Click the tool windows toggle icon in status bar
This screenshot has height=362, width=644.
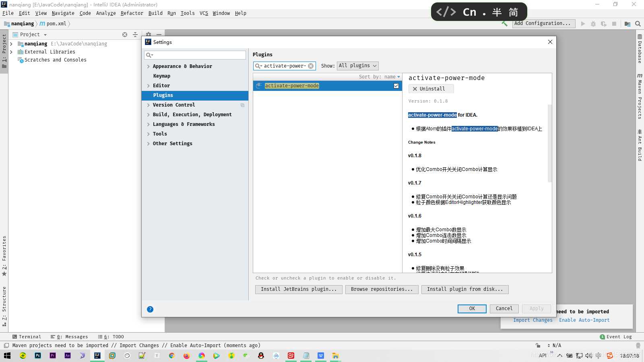point(6,346)
